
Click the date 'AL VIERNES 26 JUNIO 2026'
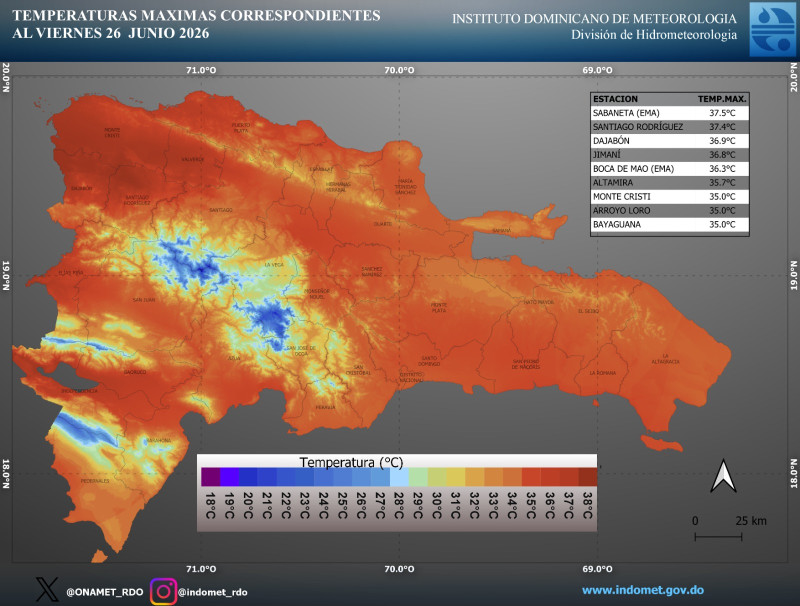coord(111,33)
